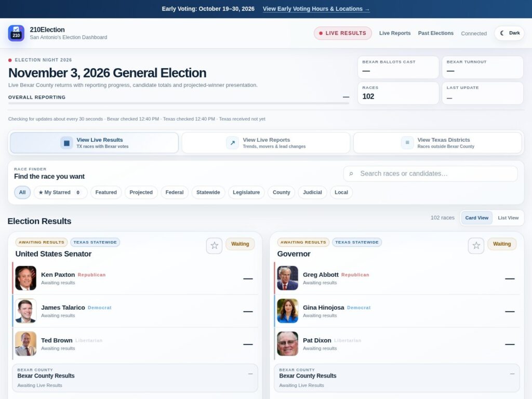Click the Waiting badge on Governor card

502,244
